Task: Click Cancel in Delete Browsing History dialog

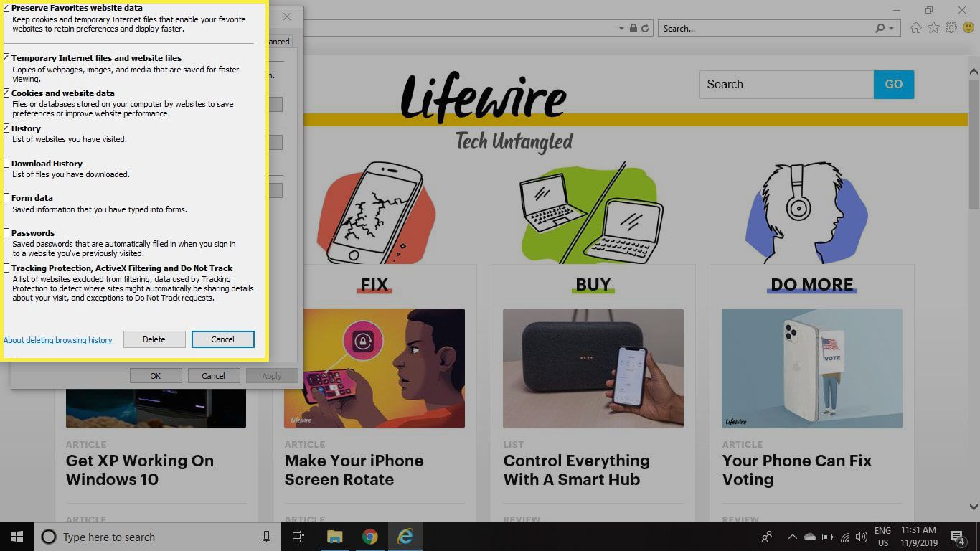Action: pyautogui.click(x=222, y=339)
